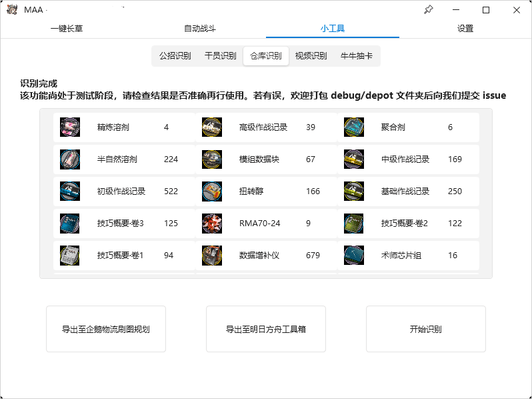Click the 技巧概要·卷3 item icon
Image resolution: width=532 pixels, height=399 pixels.
(70, 224)
